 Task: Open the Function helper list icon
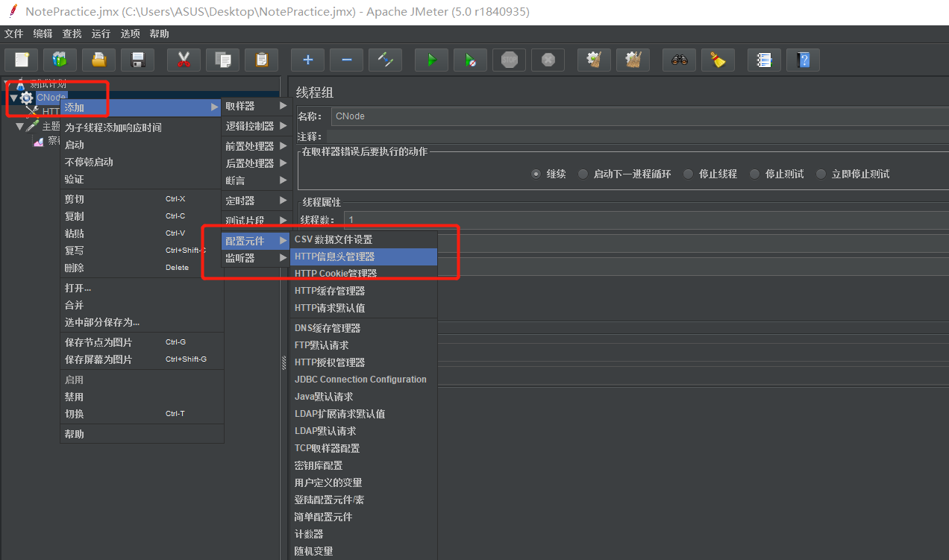pos(764,60)
